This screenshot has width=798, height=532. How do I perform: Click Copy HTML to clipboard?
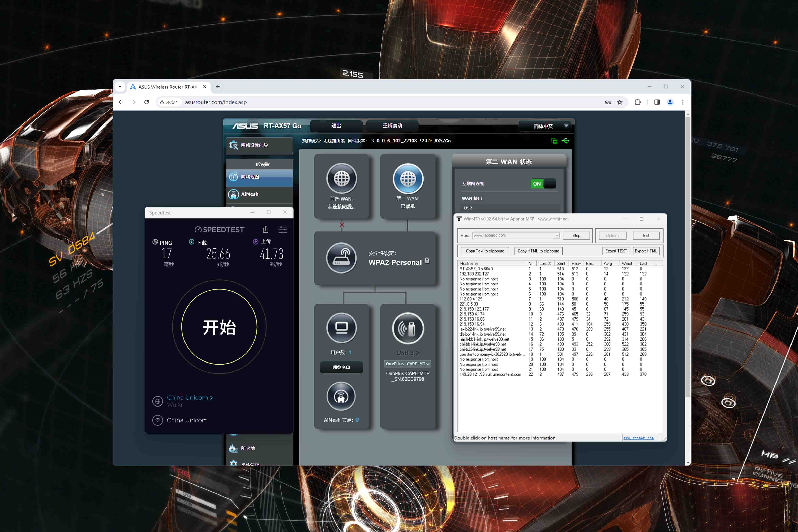coord(538,251)
